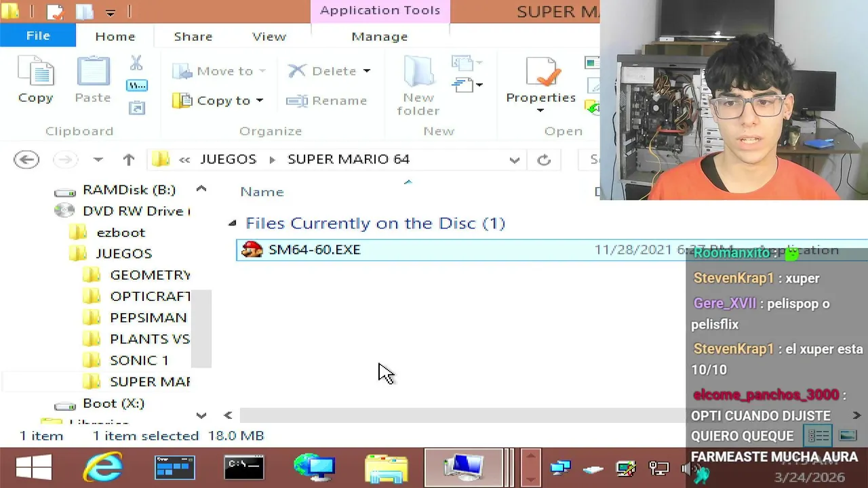Open the Start button on taskbar
Screen dimensions: 868x488
pos(34,468)
